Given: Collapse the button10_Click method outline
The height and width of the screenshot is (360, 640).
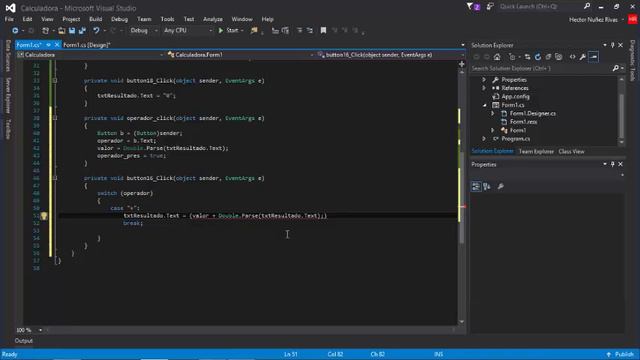Looking at the screenshot, I should 55,81.
